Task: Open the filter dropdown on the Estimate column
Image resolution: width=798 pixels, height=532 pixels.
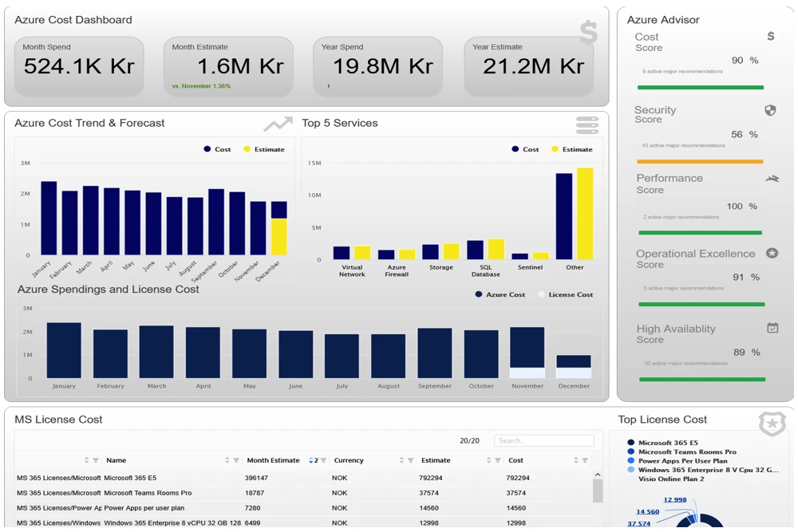Action: pyautogui.click(x=498, y=461)
